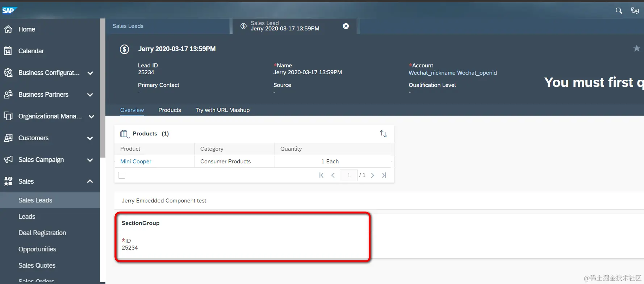The image size is (644, 284).
Task: Click the Products table grid icon
Action: pos(124,134)
